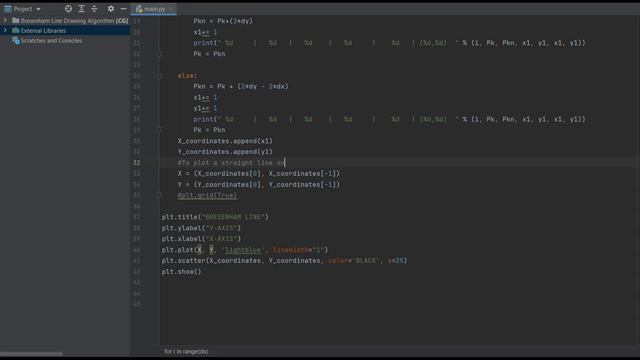Image resolution: width=640 pixels, height=360 pixels.
Task: Toggle the fold marker beside the else line
Action: 159,76
